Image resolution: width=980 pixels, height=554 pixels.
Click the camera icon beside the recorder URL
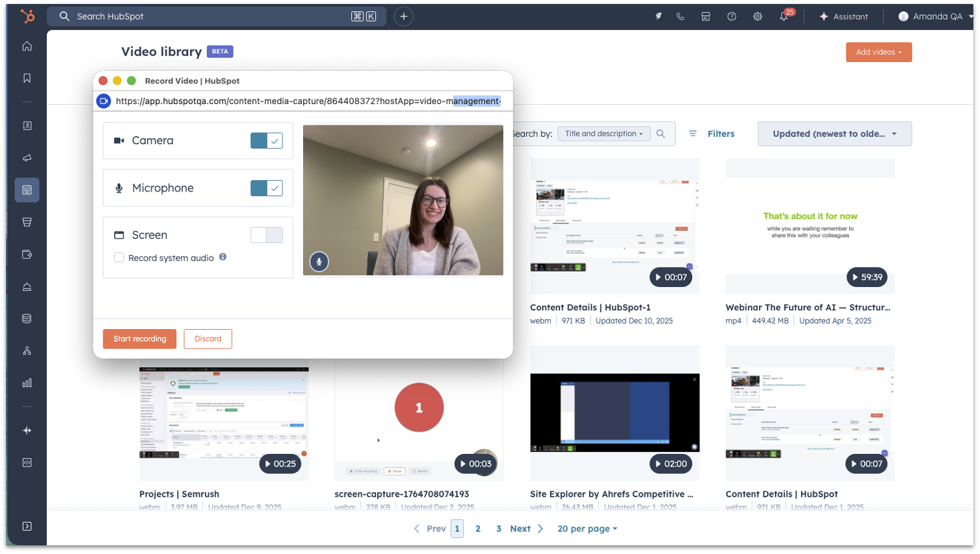pyautogui.click(x=103, y=101)
